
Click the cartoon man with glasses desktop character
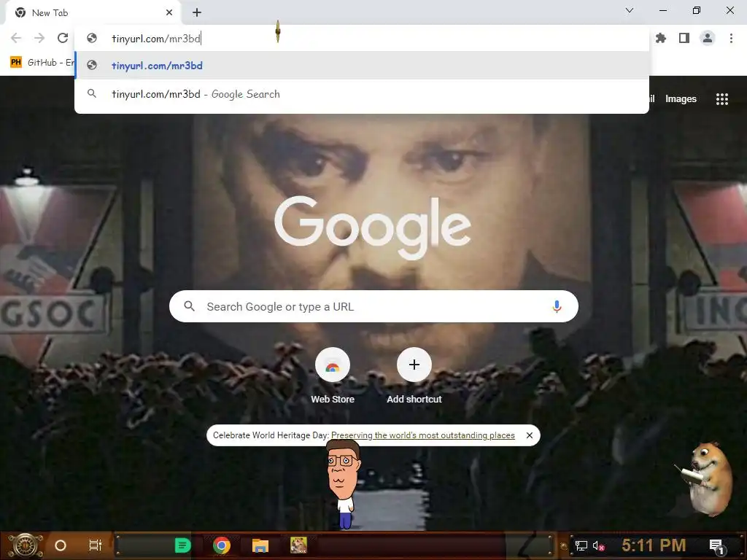coord(343,484)
